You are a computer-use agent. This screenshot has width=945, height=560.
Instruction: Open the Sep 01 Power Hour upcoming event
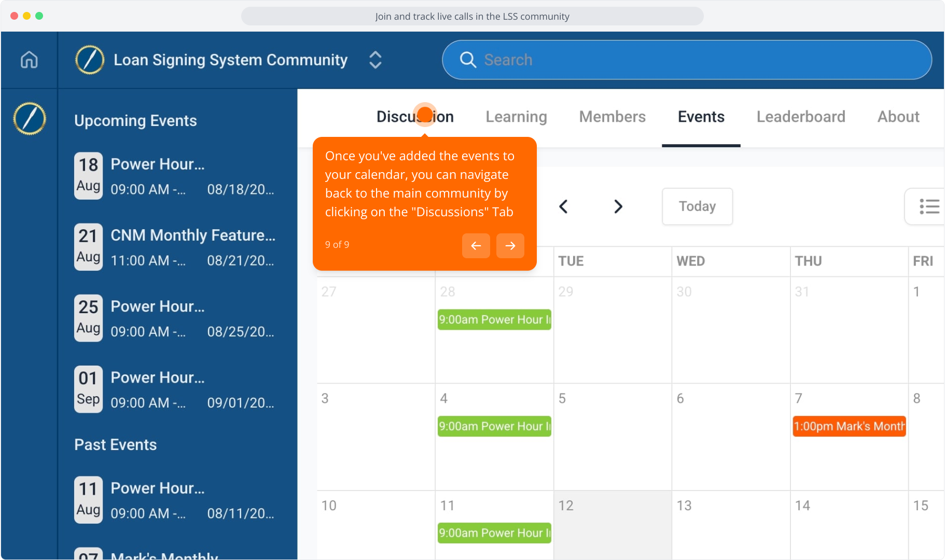175,389
